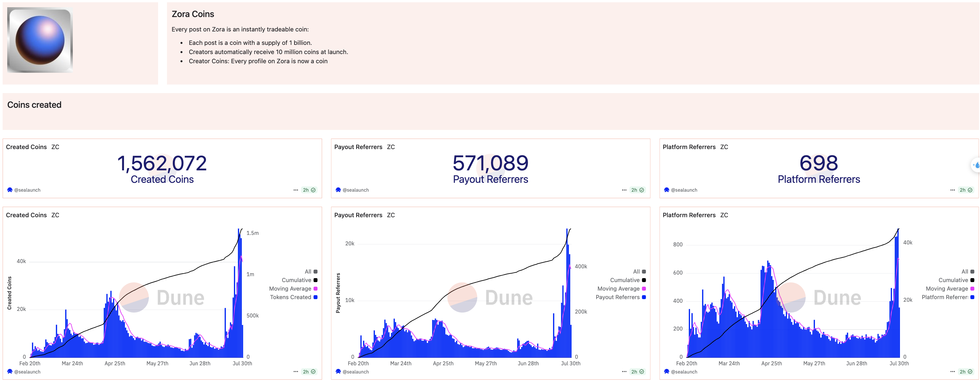Open the Created Coins ZC chart title
Image resolution: width=980 pixels, height=382 pixels.
click(33, 215)
